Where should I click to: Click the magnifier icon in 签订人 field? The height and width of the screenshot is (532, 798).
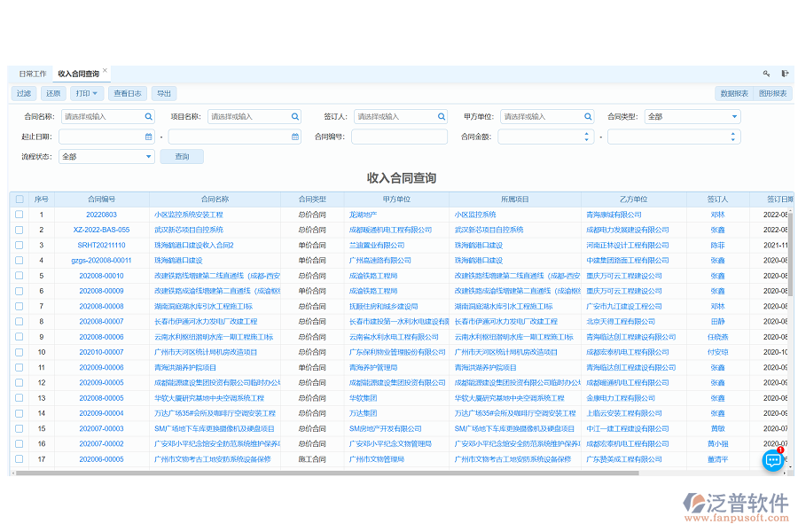[x=441, y=116]
